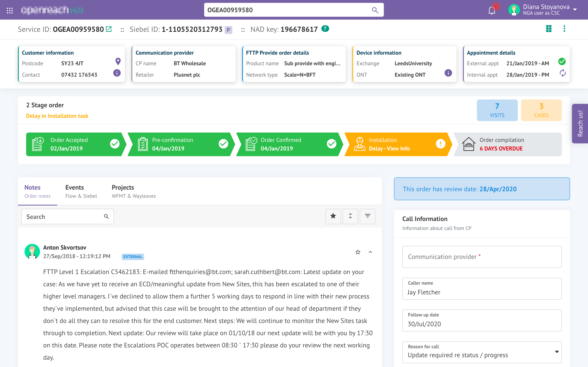Click the postcode map pin icon
This screenshot has height=367, width=588.
pyautogui.click(x=118, y=61)
